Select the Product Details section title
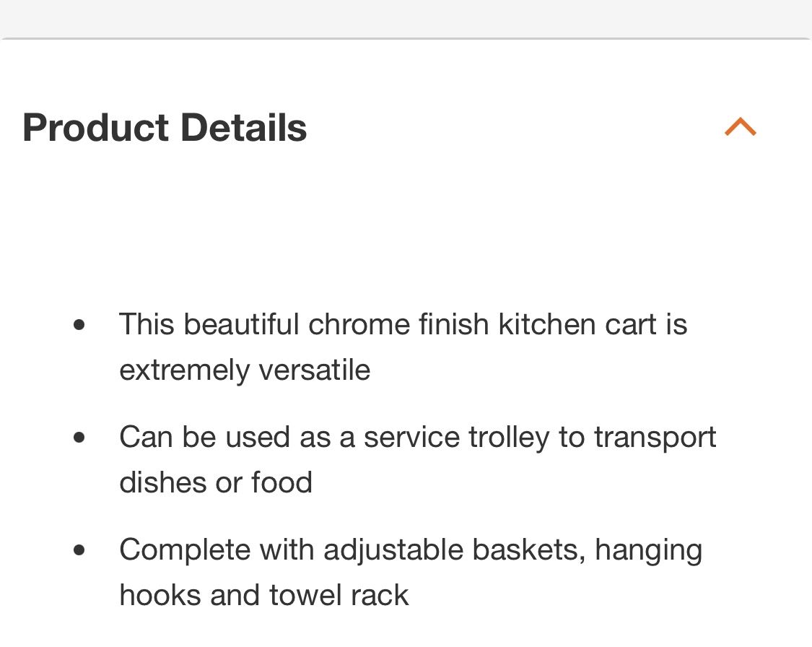 pos(165,127)
